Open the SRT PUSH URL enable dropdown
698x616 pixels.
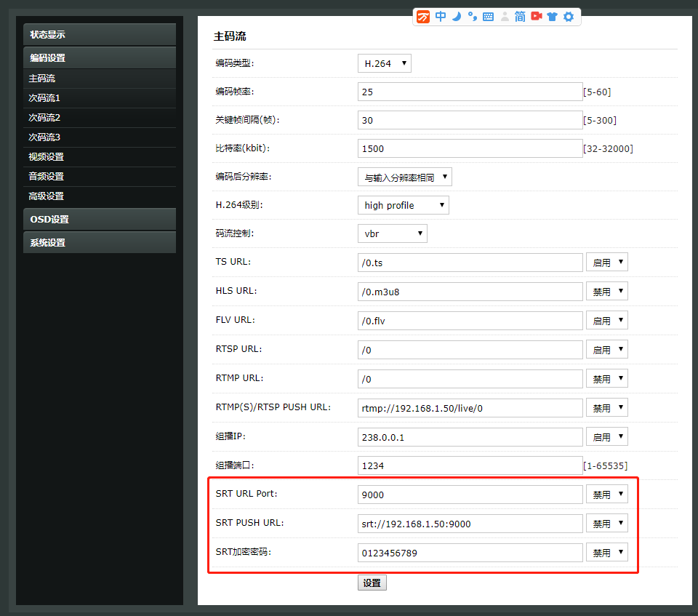point(606,524)
